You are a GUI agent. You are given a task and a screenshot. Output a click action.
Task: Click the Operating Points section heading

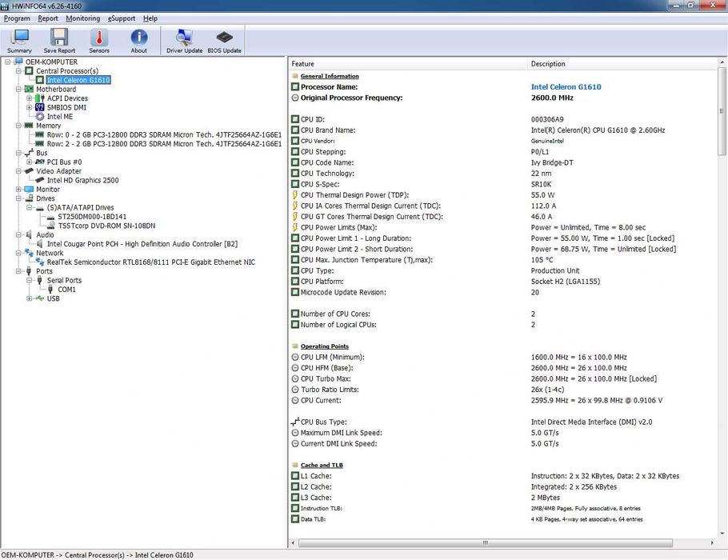point(325,346)
